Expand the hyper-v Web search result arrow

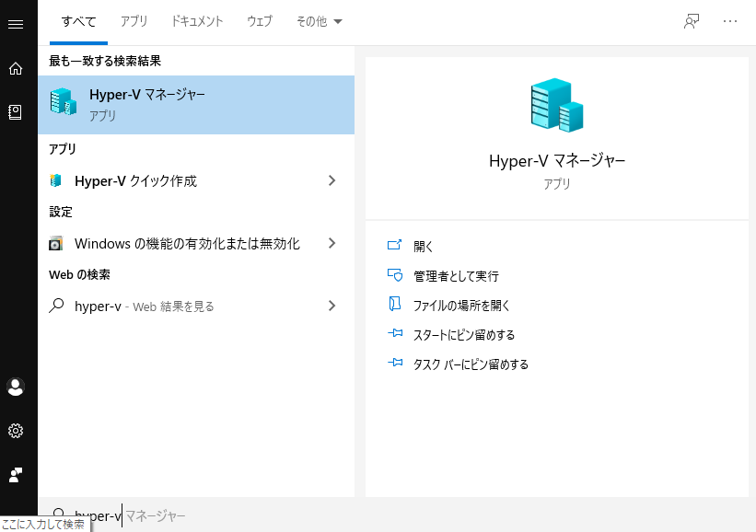(x=332, y=306)
